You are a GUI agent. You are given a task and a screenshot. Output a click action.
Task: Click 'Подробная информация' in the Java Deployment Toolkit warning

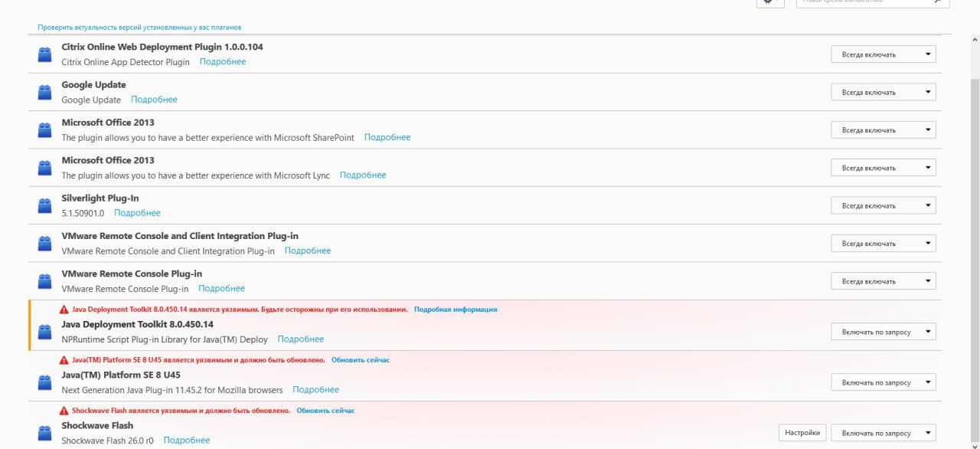pyautogui.click(x=456, y=310)
